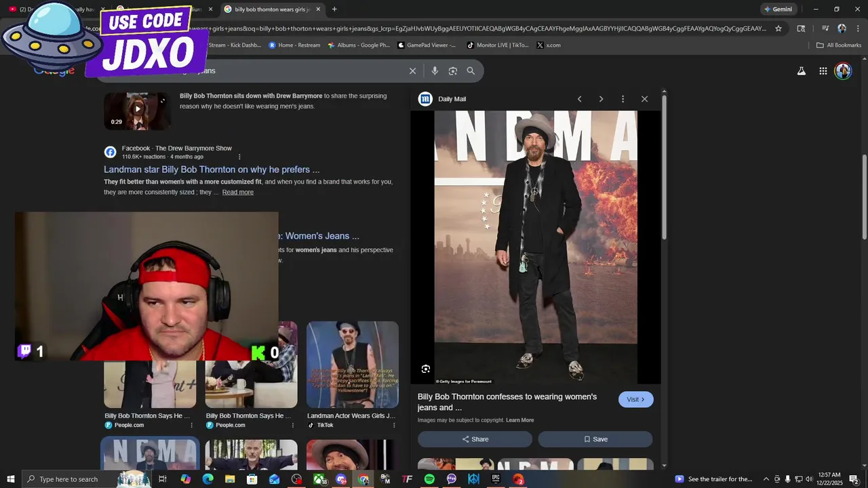The width and height of the screenshot is (868, 488).
Task: Open GamePad Viewer bookmark
Action: pyautogui.click(x=427, y=45)
